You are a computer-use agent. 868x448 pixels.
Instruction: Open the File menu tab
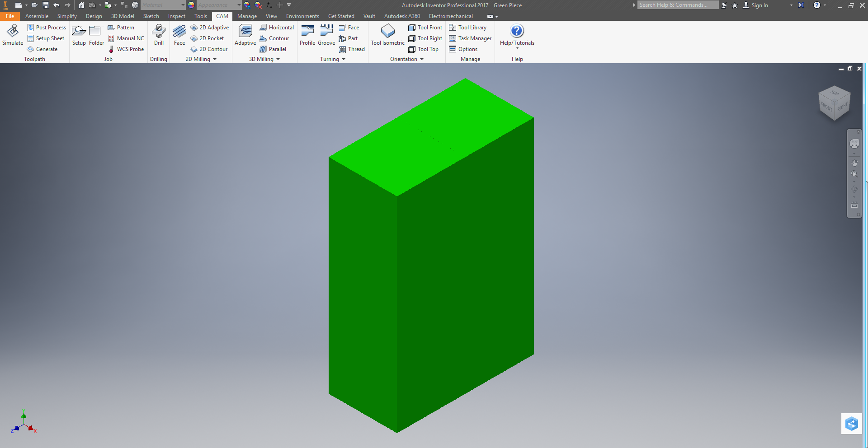point(10,16)
